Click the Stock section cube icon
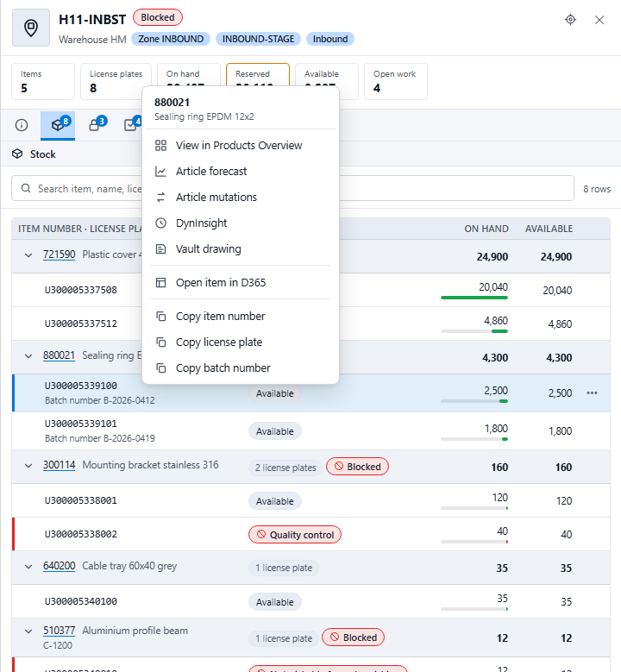 (17, 154)
